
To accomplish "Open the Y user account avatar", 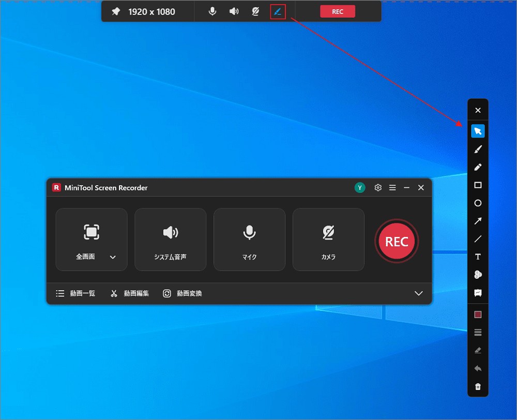I will pyautogui.click(x=360, y=188).
